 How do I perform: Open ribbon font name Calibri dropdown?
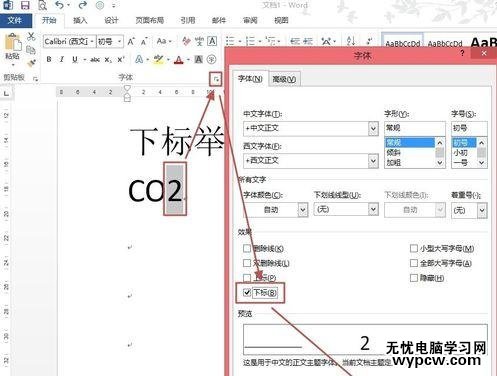[x=92, y=41]
